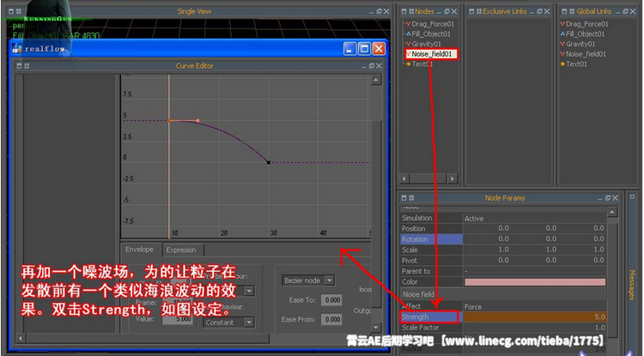This screenshot has width=644, height=356.
Task: Click the orange Strength value bar
Action: (534, 317)
